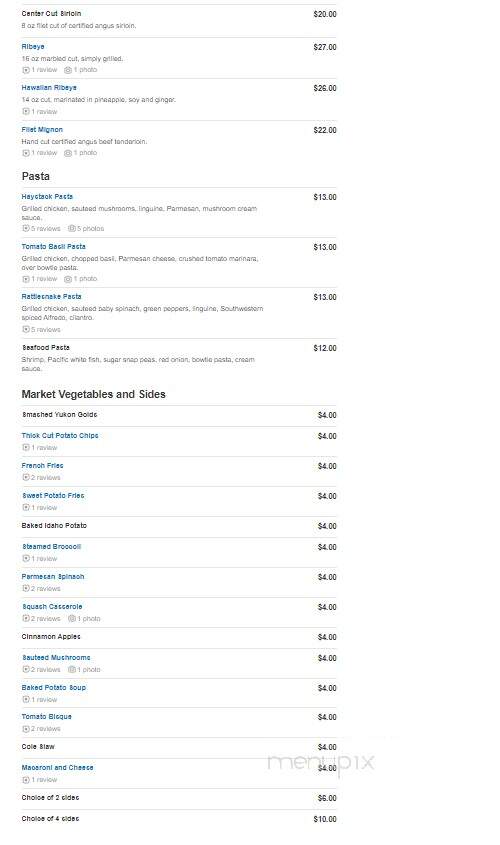Open the review icon under Ribeye
Screen dimensions: 500x845
25,70
